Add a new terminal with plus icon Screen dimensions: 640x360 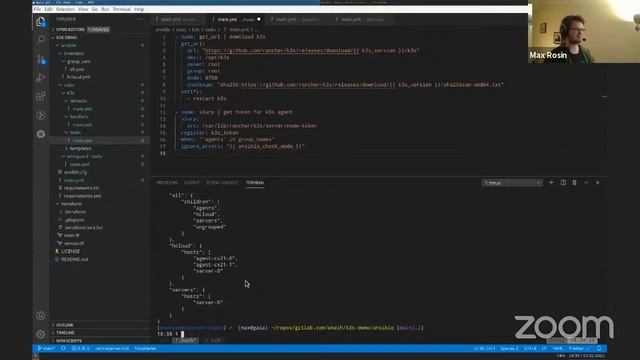point(551,182)
